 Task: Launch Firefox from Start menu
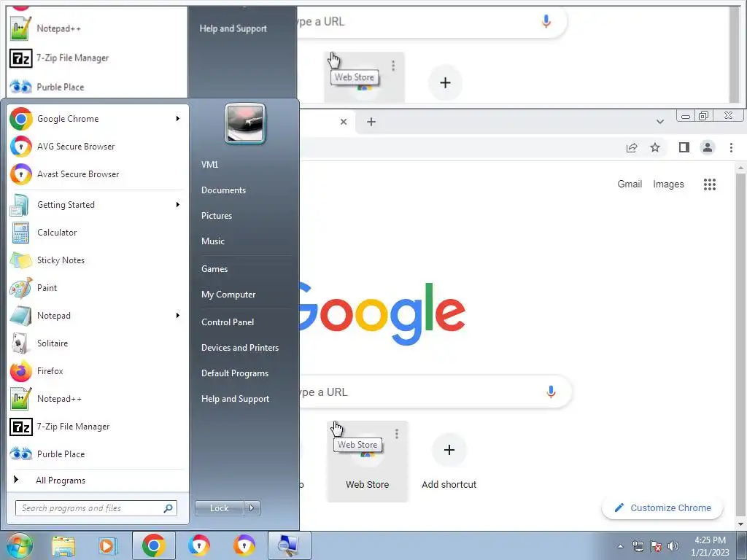[98, 370]
